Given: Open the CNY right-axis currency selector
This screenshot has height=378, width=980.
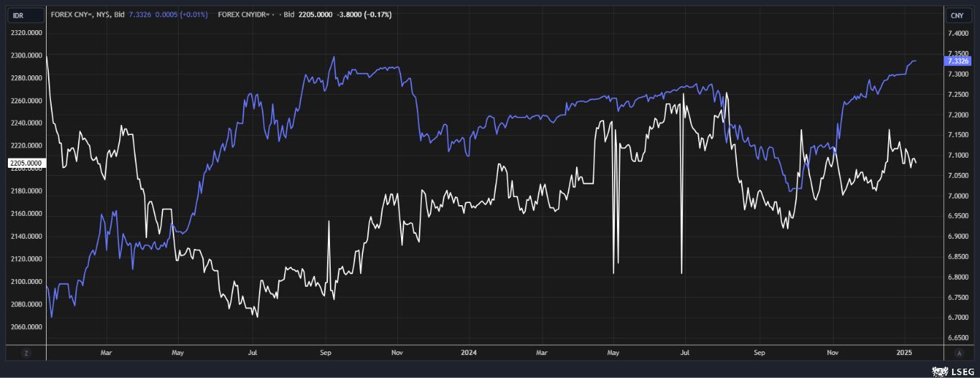Looking at the screenshot, I should tap(956, 15).
